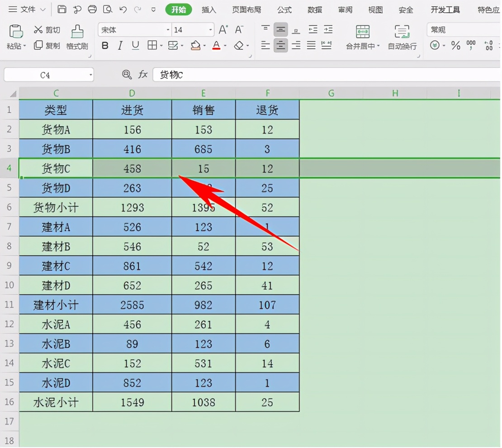Image resolution: width=502 pixels, height=448 pixels.
Task: Click the Wrap Text (自动换行) icon
Action: (402, 38)
